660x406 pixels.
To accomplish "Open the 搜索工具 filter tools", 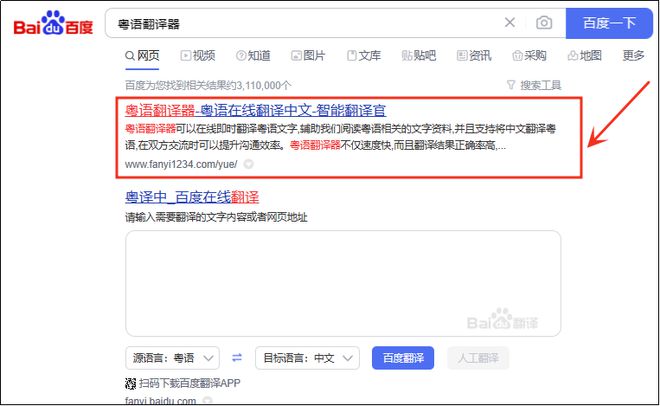I will [x=535, y=86].
